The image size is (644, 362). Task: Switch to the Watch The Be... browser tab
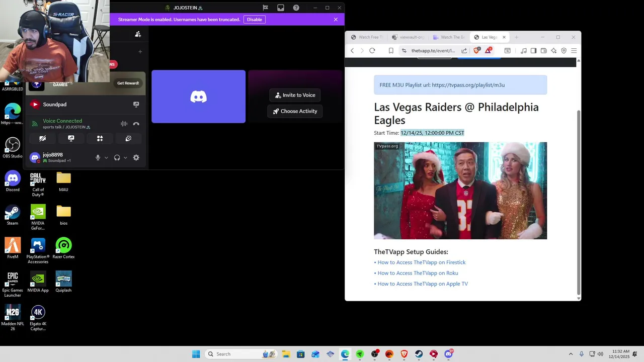pyautogui.click(x=449, y=37)
